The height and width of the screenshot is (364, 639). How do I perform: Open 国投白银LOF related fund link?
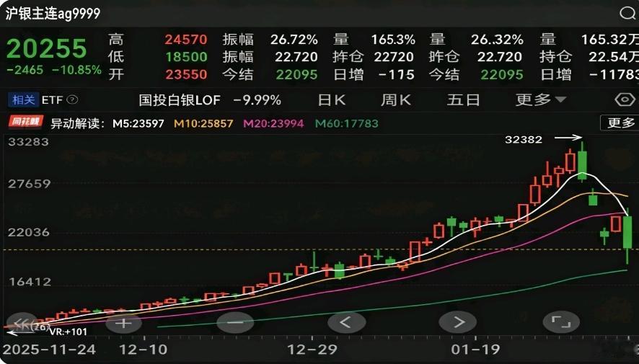point(180,99)
